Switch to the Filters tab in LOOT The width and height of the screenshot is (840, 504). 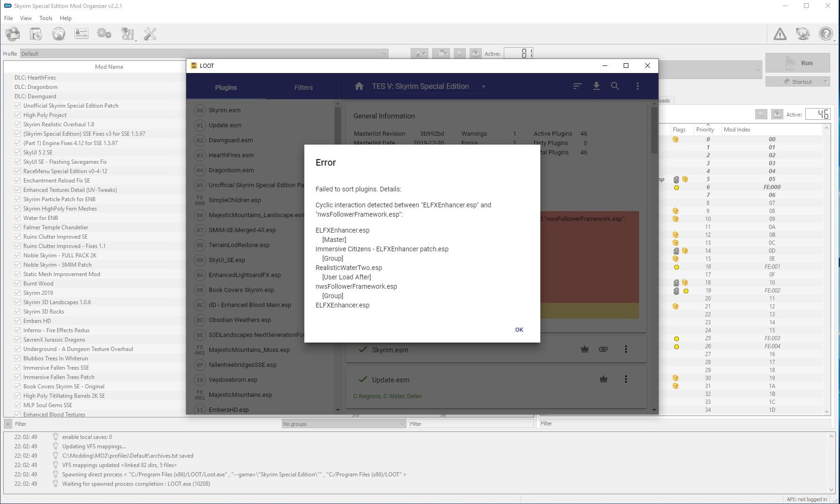point(303,87)
